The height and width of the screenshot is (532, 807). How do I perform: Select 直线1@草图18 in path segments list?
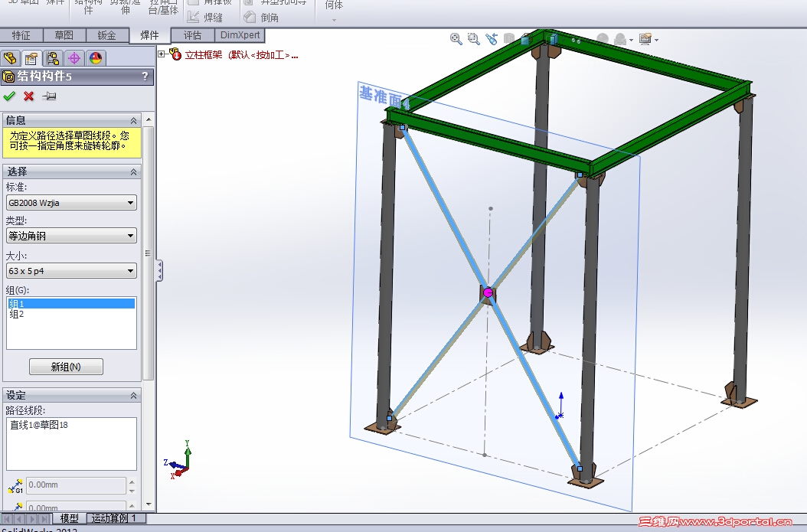tap(39, 425)
